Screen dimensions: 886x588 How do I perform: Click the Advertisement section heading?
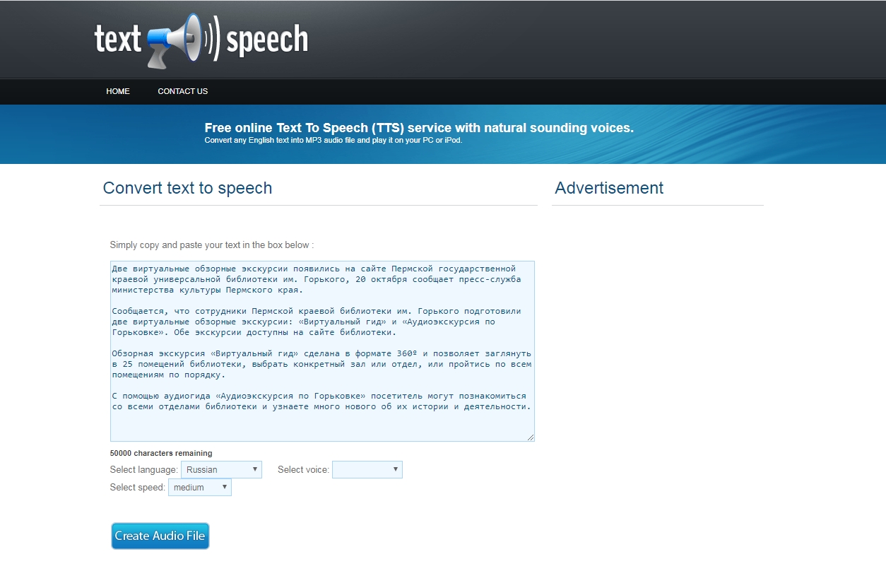click(609, 188)
